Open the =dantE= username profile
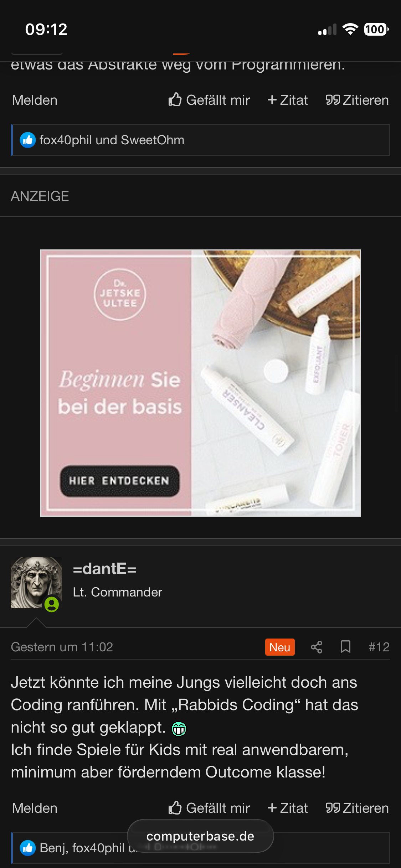Screen dimensions: 401x868 [104, 569]
